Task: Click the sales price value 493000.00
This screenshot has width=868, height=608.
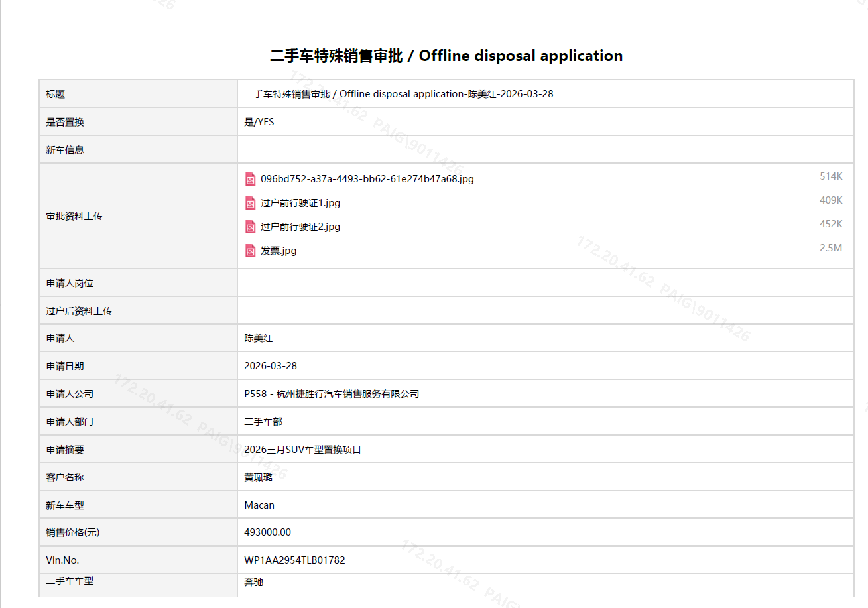Action: (x=267, y=532)
